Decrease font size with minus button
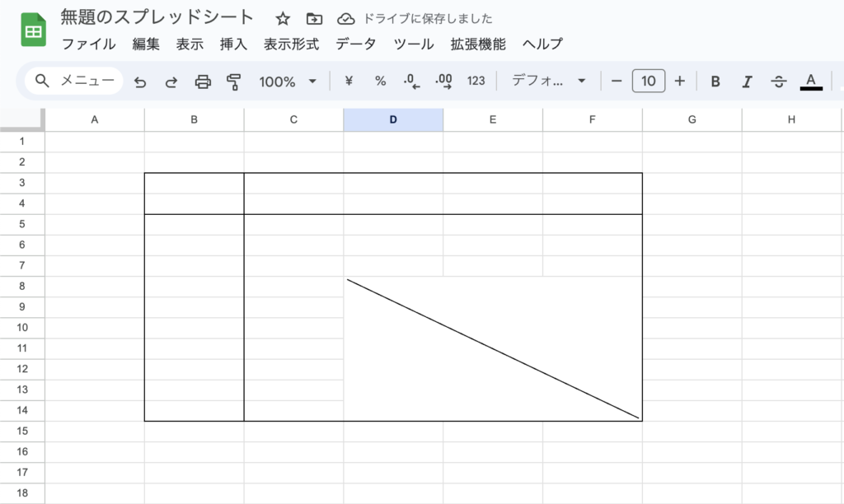This screenshot has width=844, height=504. pyautogui.click(x=617, y=82)
